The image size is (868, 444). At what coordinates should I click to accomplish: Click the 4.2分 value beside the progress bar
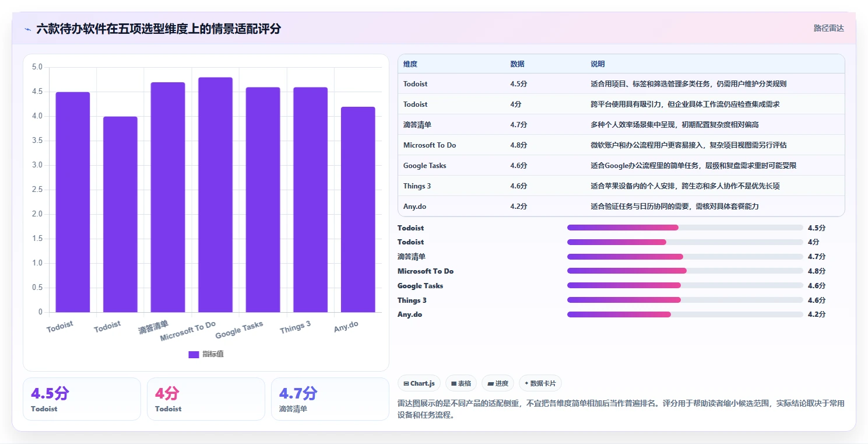point(817,314)
